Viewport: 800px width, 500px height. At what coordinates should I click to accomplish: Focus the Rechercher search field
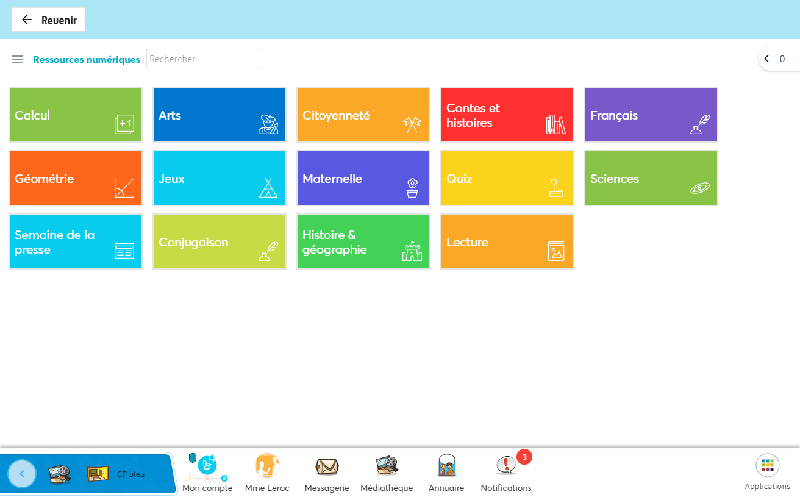[200, 59]
